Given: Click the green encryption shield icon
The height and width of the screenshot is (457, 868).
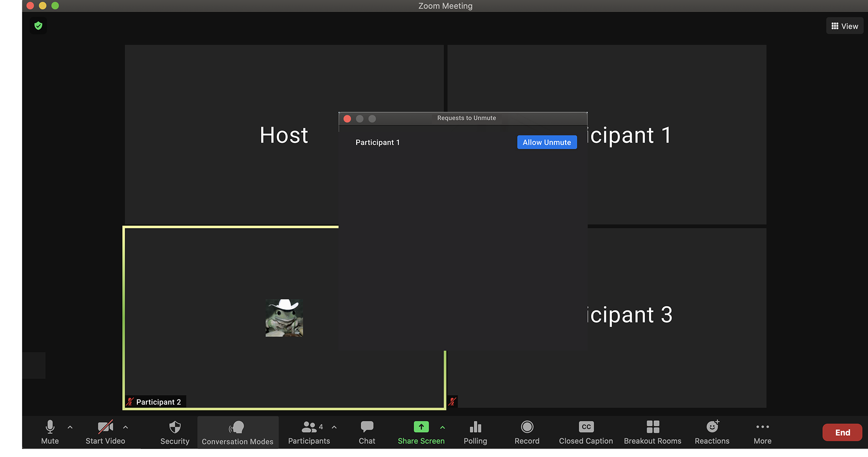Looking at the screenshot, I should click(38, 26).
